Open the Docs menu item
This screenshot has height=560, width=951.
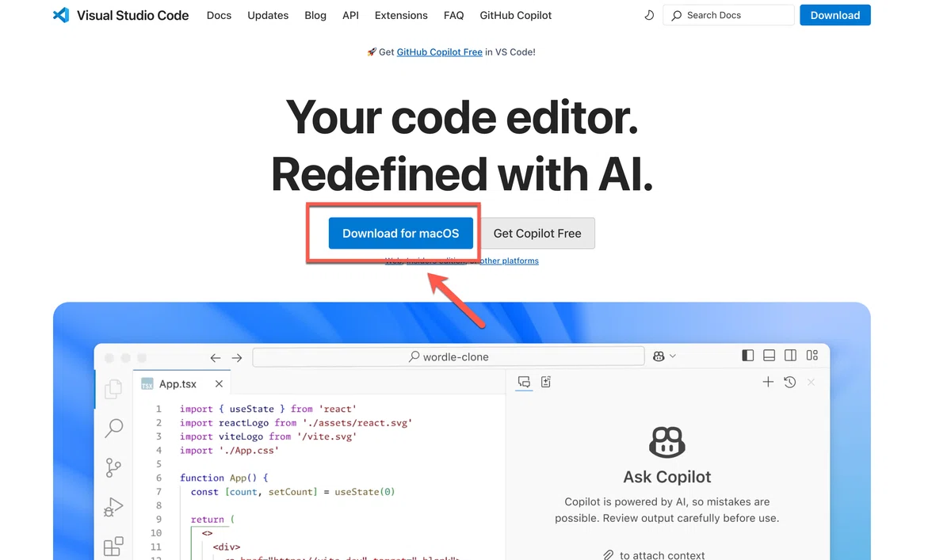[219, 15]
